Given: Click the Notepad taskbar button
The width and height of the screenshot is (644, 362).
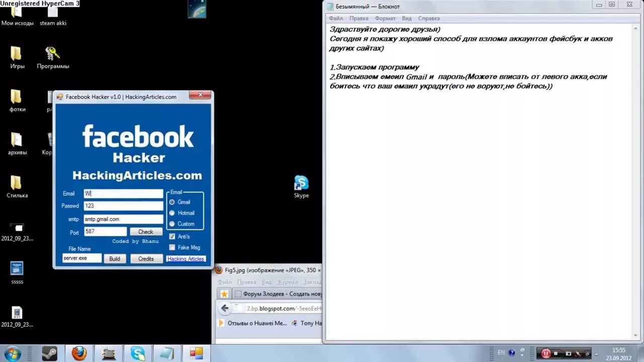Looking at the screenshot, I should (167, 353).
